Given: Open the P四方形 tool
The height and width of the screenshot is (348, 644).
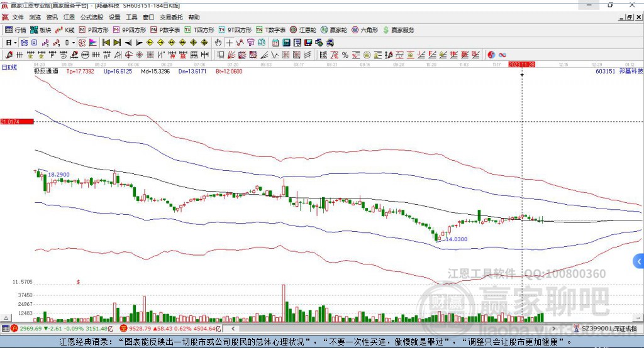Looking at the screenshot, I should (x=94, y=30).
